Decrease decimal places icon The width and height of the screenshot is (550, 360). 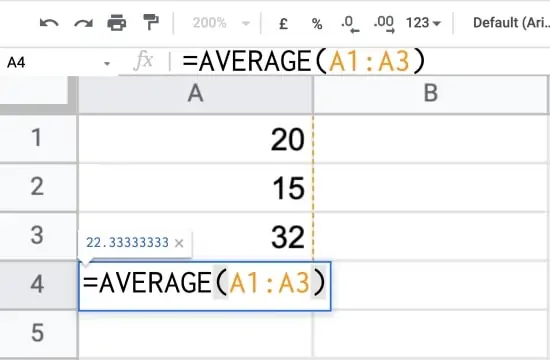[350, 24]
